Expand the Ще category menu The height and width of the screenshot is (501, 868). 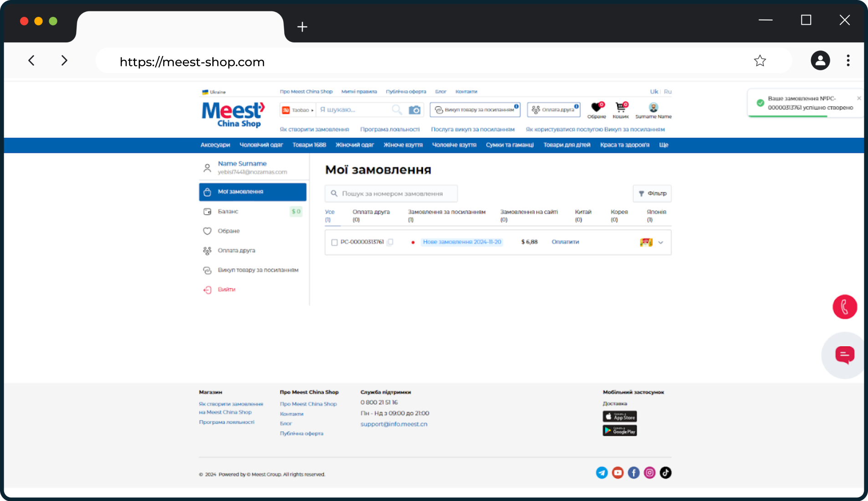664,145
